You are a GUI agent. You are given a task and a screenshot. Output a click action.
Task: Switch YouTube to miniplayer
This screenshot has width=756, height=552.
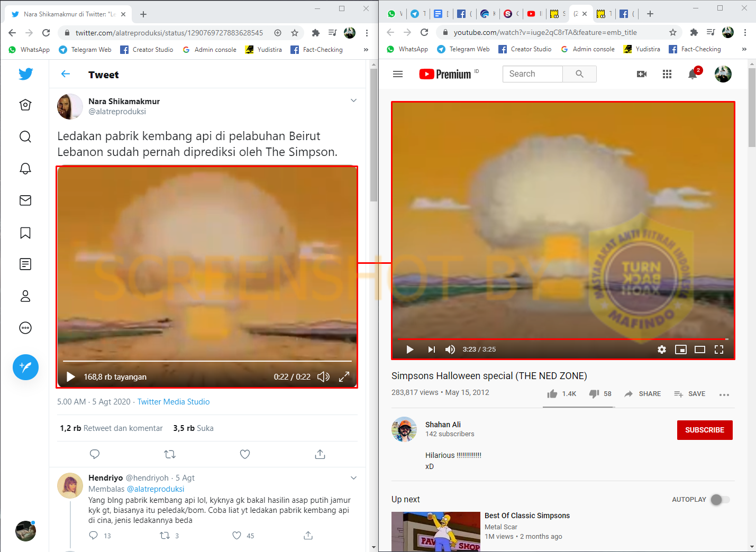(x=681, y=349)
